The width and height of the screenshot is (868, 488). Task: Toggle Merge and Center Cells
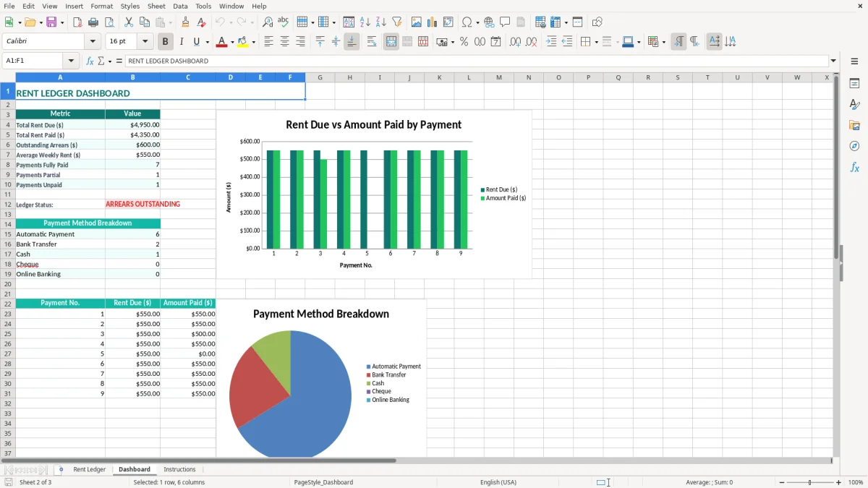tap(391, 42)
